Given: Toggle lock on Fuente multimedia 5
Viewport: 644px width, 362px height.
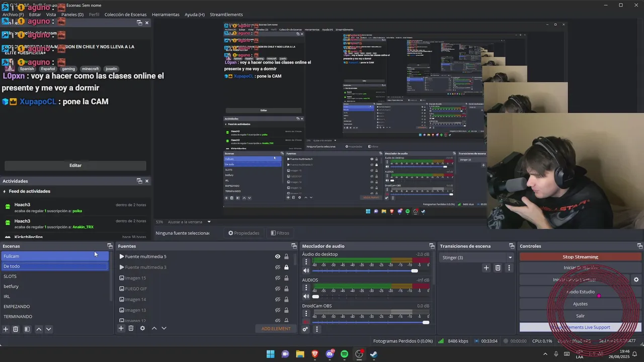Looking at the screenshot, I should (286, 256).
